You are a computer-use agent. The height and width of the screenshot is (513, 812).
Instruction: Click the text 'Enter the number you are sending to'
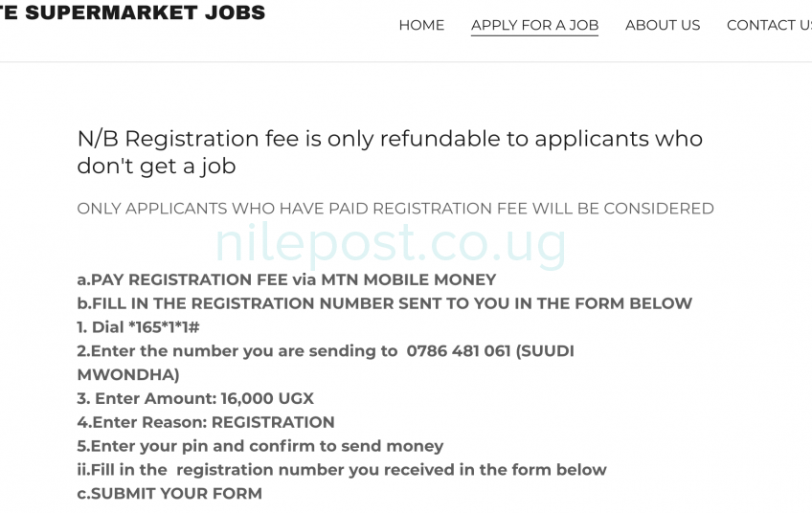pos(237,351)
